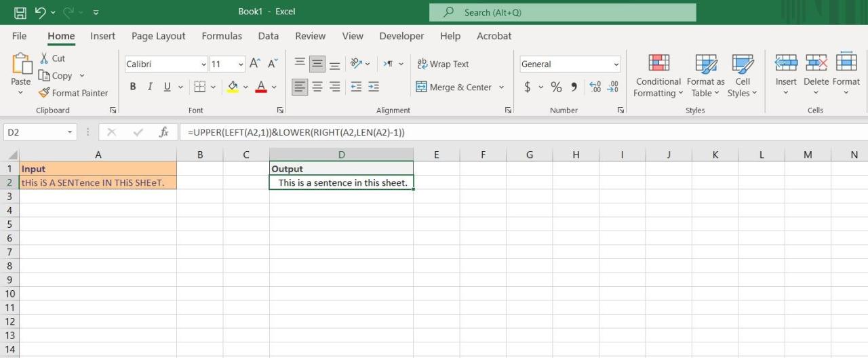Click the Save icon in title bar
Viewport: 868px width, 358px height.
20,12
